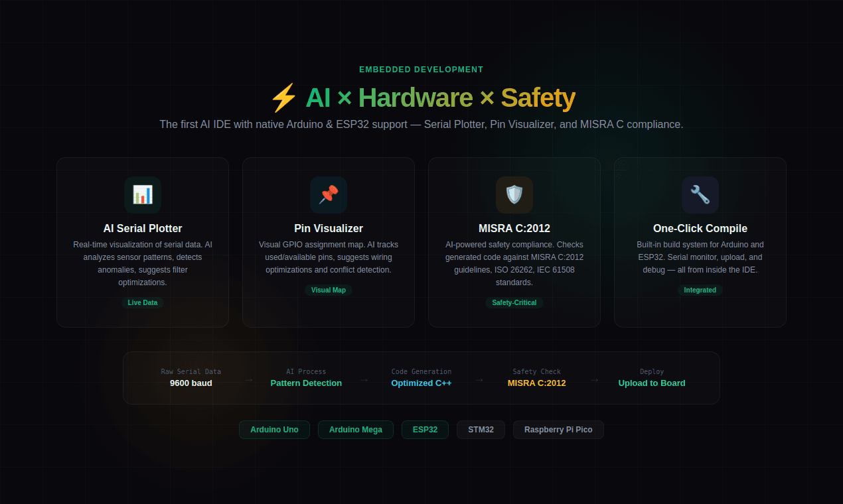Image resolution: width=843 pixels, height=504 pixels.
Task: Expand the Pin Visualizer feature card
Action: (x=329, y=242)
